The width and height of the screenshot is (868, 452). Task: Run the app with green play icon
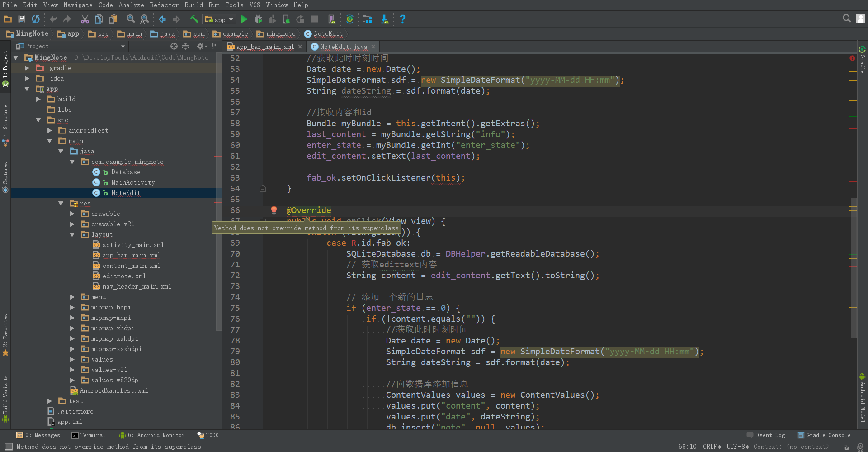(244, 19)
